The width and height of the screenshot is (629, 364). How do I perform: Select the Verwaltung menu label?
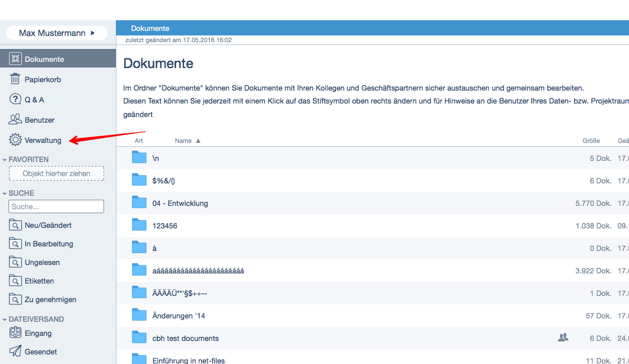tap(43, 141)
